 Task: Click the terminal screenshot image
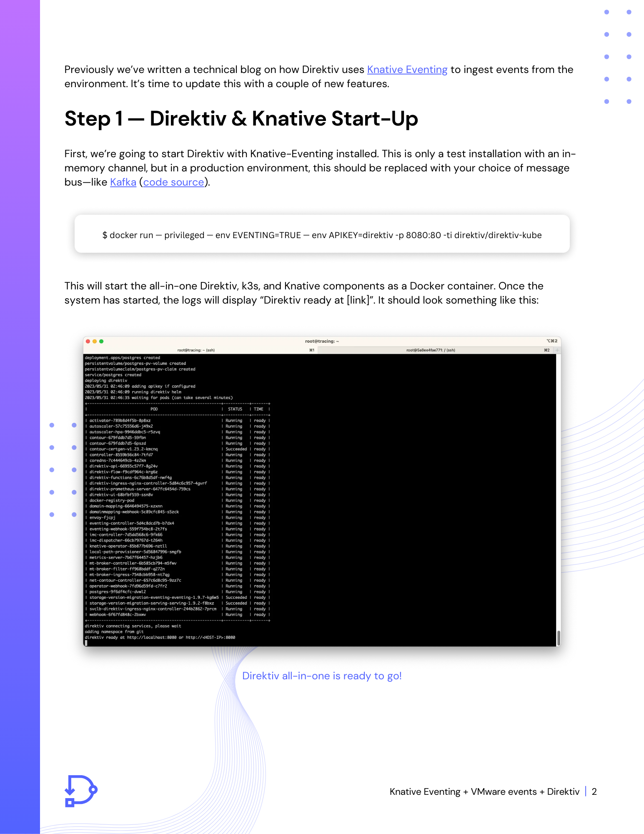pyautogui.click(x=322, y=491)
